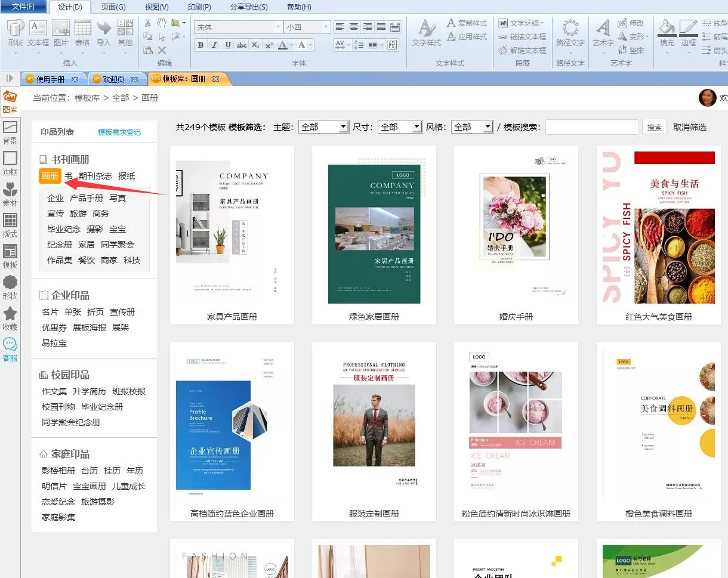Toggle bold formatting button
The width and height of the screenshot is (728, 578).
[x=200, y=45]
